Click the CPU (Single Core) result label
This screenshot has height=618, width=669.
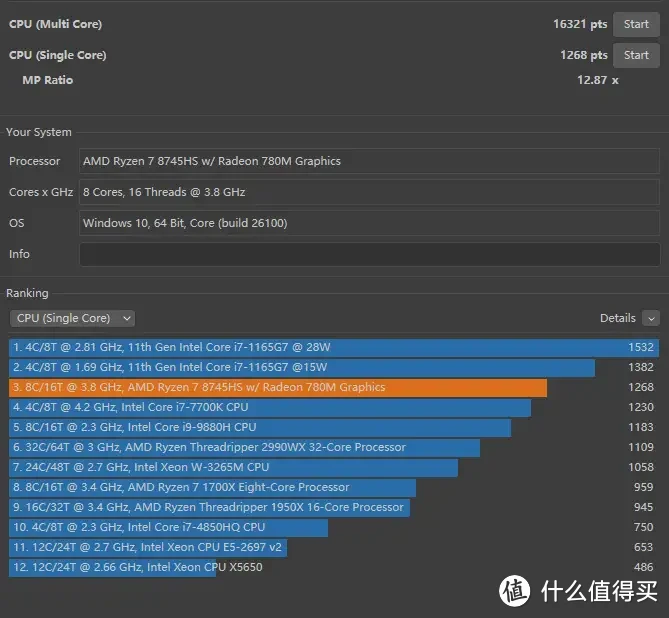point(58,55)
